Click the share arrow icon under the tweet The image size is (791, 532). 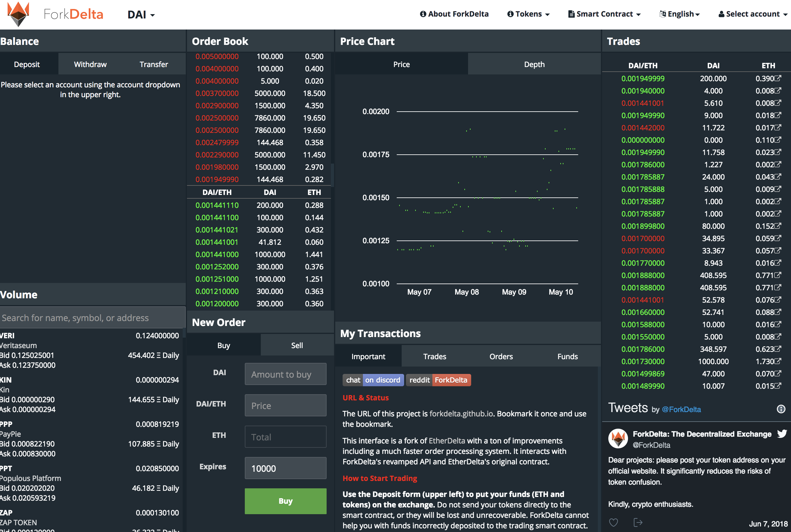[638, 522]
